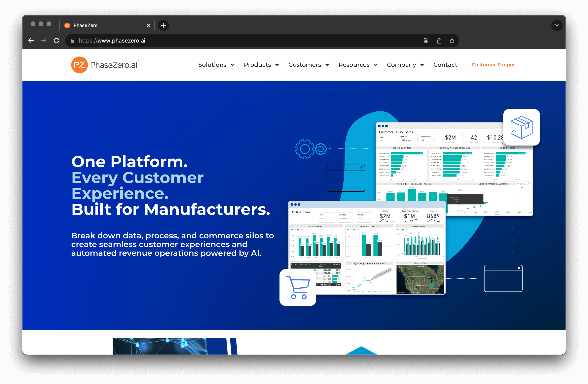
Task: Bookmark page with star icon
Action: [x=452, y=41]
